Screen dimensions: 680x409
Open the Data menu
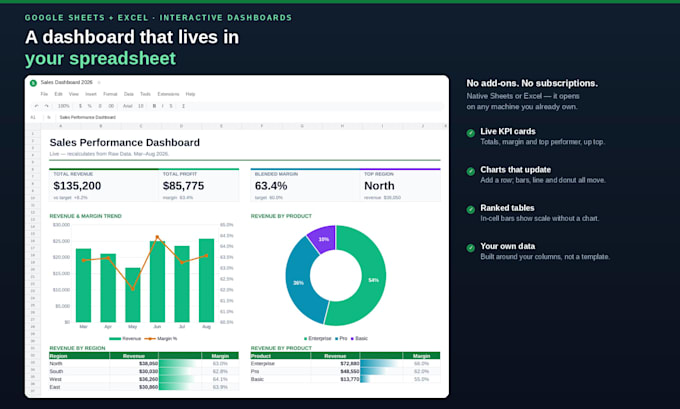click(129, 94)
